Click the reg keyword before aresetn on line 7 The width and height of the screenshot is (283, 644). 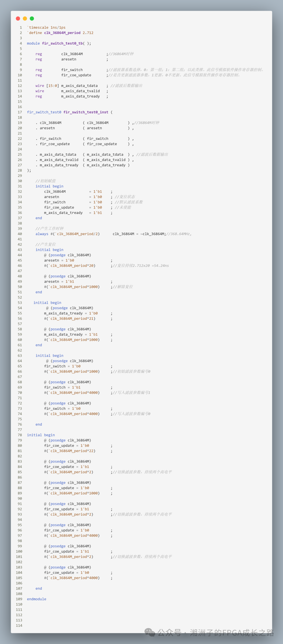point(39,59)
